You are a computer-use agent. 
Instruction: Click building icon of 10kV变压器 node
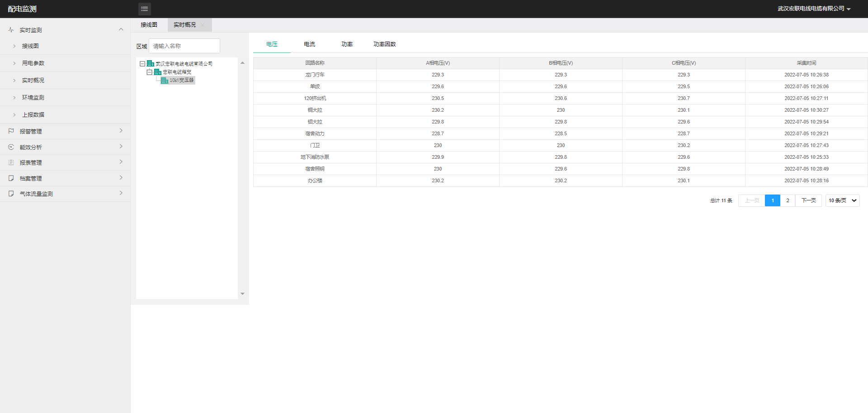tap(165, 80)
